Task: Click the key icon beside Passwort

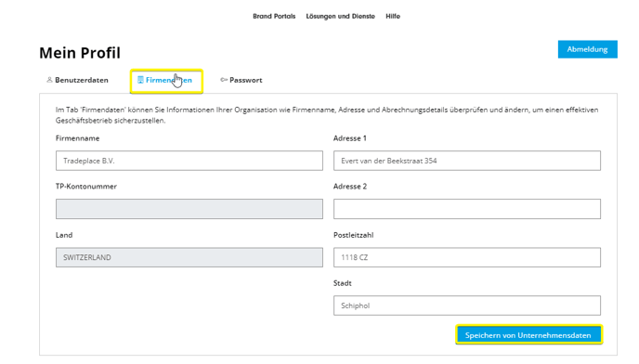Action: click(224, 80)
